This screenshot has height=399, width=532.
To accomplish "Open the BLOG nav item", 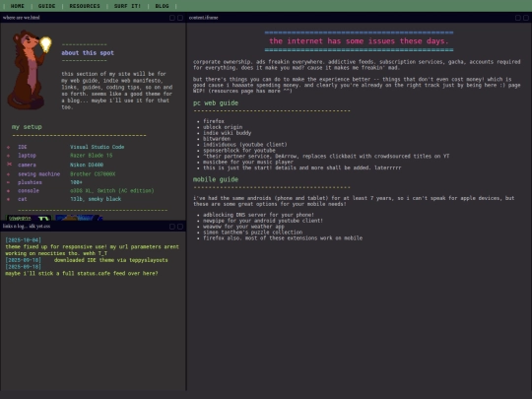I will pos(162,6).
